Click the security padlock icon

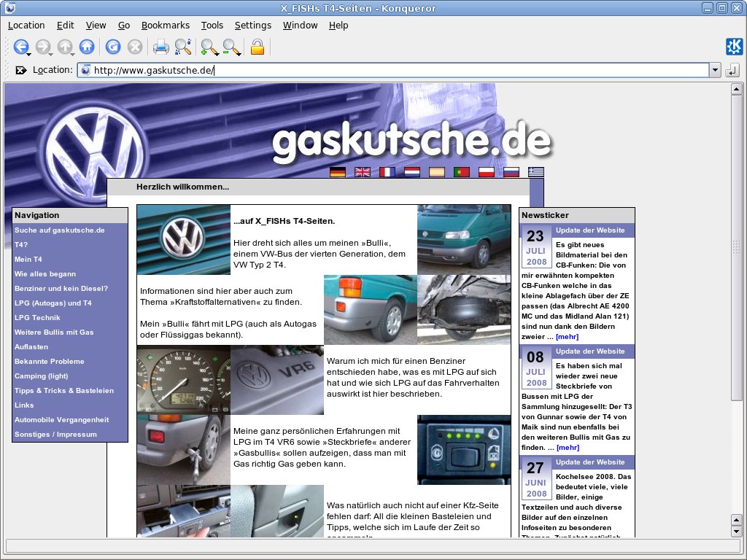[258, 47]
